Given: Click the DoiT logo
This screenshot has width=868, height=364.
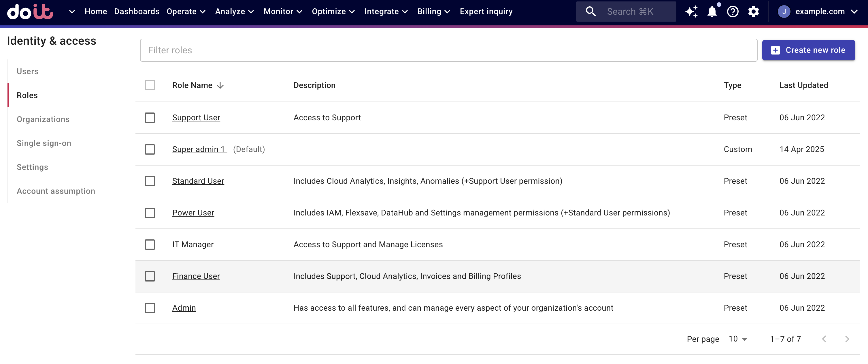Looking at the screenshot, I should [30, 12].
